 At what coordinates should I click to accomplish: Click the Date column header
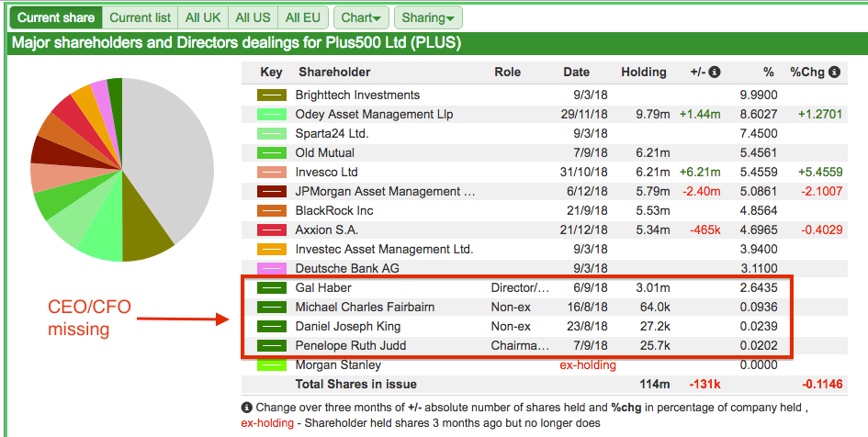click(x=576, y=72)
